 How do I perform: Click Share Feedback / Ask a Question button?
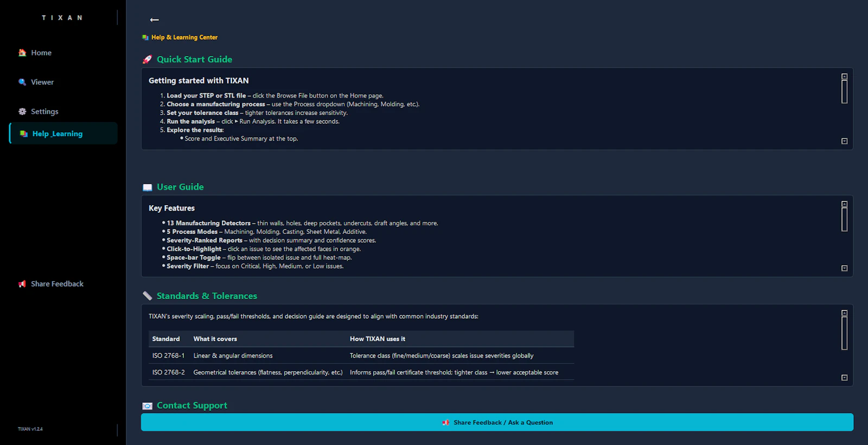[497, 422]
